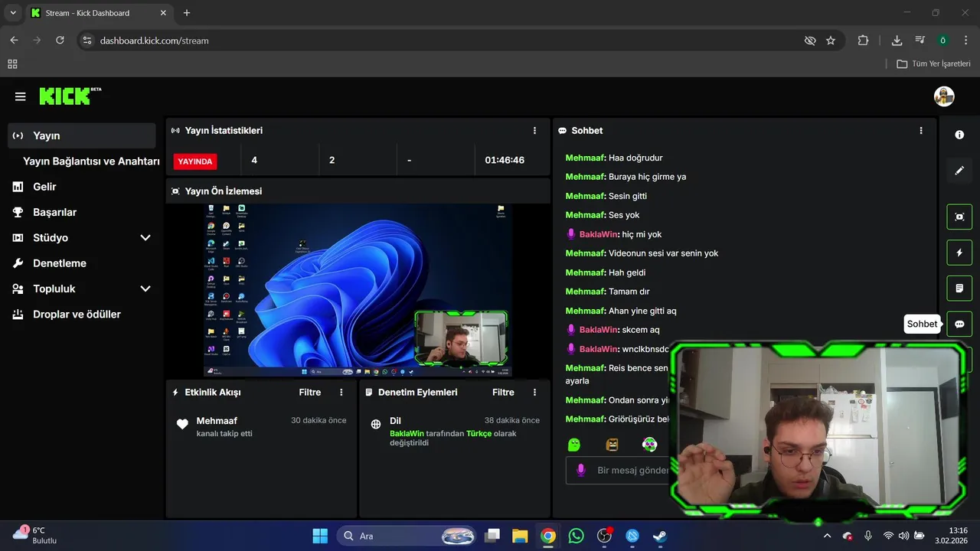Click the stream preview thumbnail
The width and height of the screenshot is (980, 551).
(x=358, y=290)
